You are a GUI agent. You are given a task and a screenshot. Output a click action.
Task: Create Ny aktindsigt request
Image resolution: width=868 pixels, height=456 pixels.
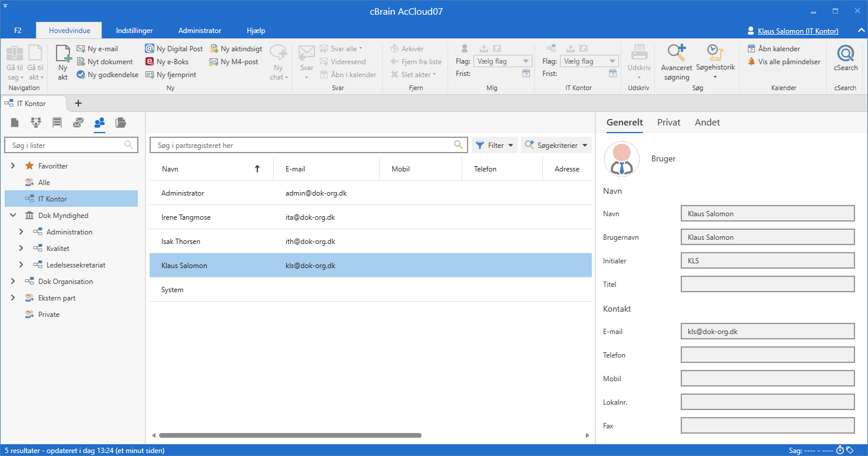[x=236, y=49]
